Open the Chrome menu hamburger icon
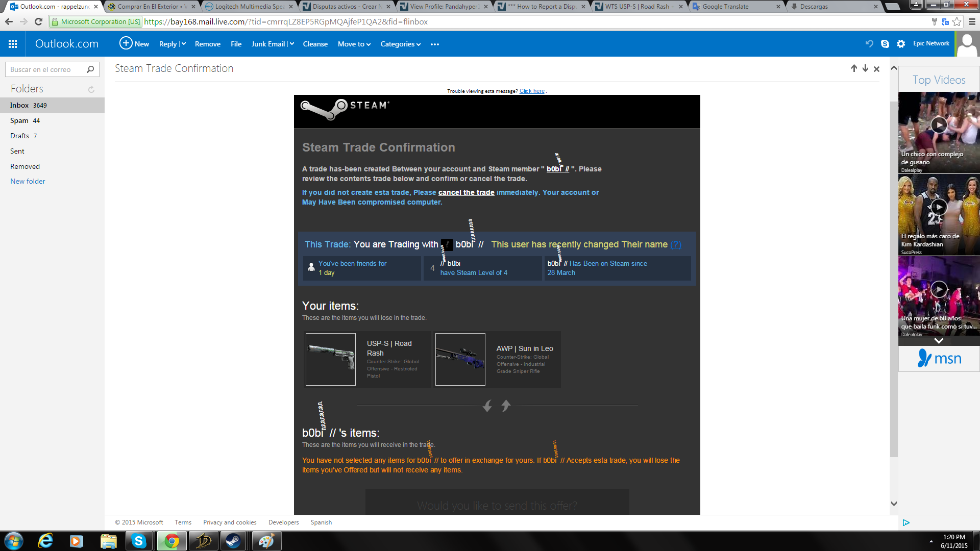This screenshot has width=980, height=551. (x=972, y=21)
